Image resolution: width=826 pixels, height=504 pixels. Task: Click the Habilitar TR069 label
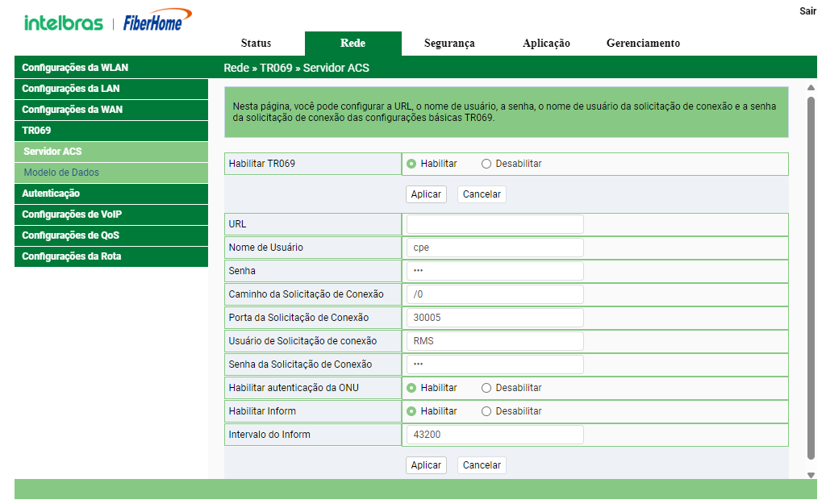[262, 164]
